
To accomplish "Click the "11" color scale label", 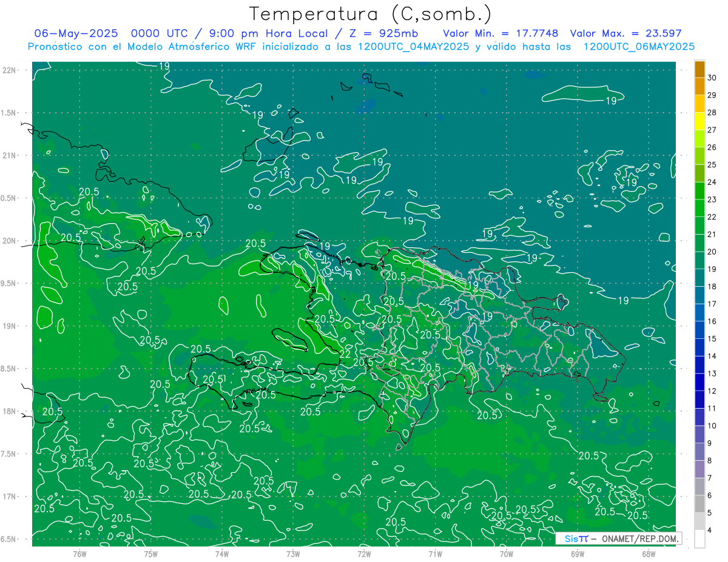I will coord(712,408).
